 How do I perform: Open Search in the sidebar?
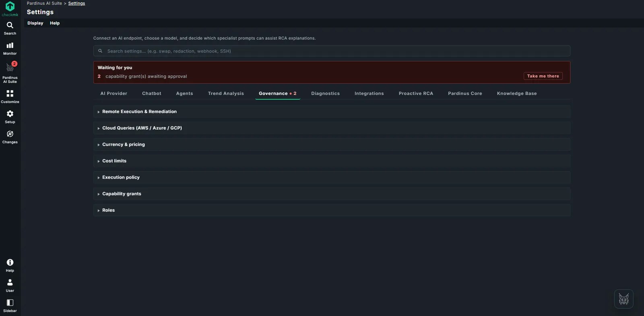tap(10, 28)
